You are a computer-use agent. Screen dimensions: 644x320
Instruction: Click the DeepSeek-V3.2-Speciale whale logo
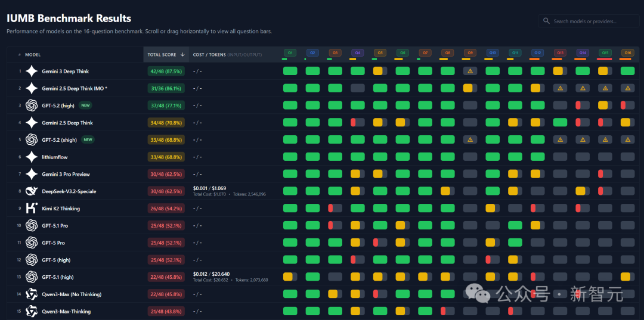tap(32, 191)
